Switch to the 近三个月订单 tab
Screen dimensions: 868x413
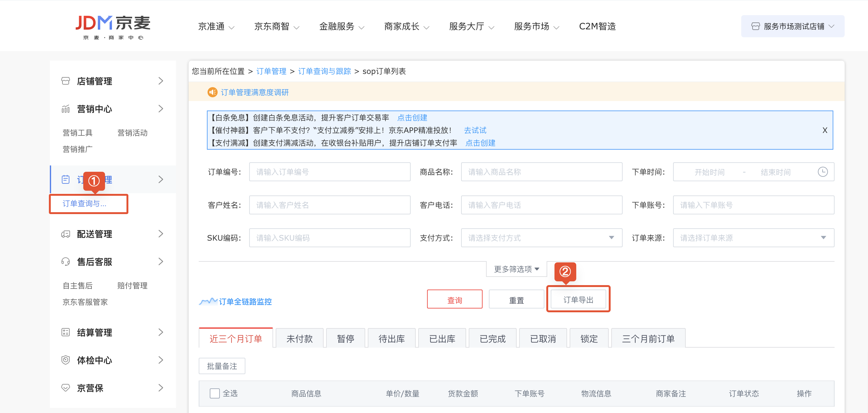point(236,338)
